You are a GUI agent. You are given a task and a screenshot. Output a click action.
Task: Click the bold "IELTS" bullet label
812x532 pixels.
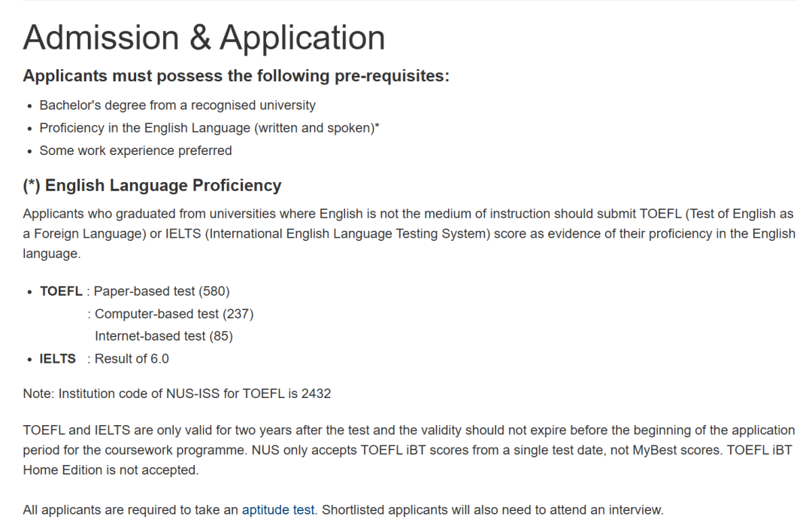(58, 359)
